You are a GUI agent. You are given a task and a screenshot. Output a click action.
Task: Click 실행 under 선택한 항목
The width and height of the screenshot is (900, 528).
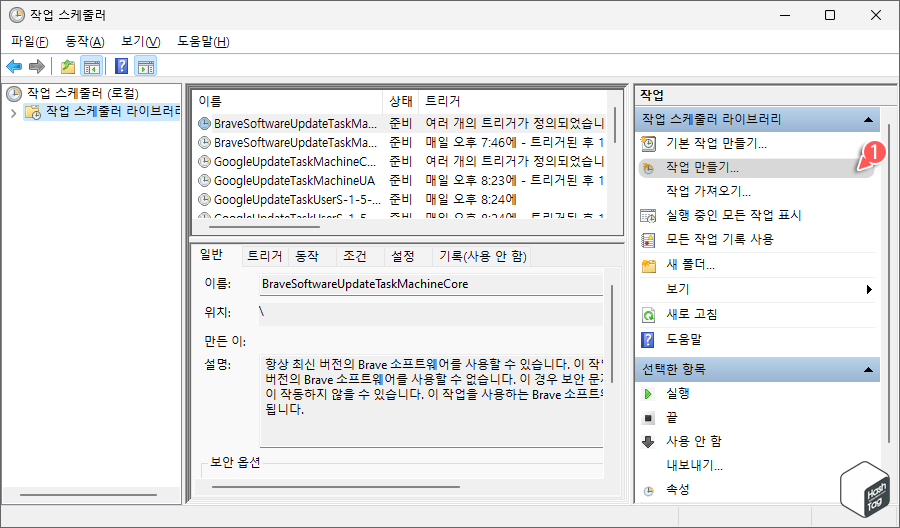point(677,394)
